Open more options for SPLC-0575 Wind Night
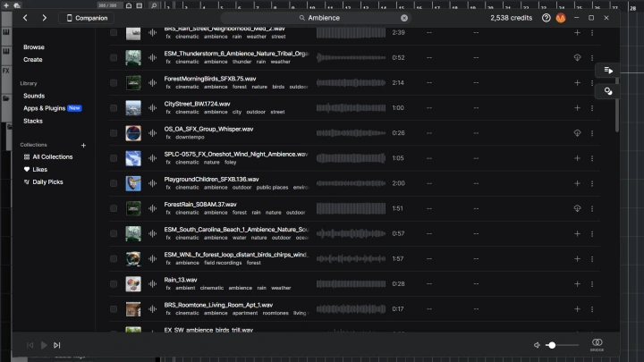 click(592, 158)
